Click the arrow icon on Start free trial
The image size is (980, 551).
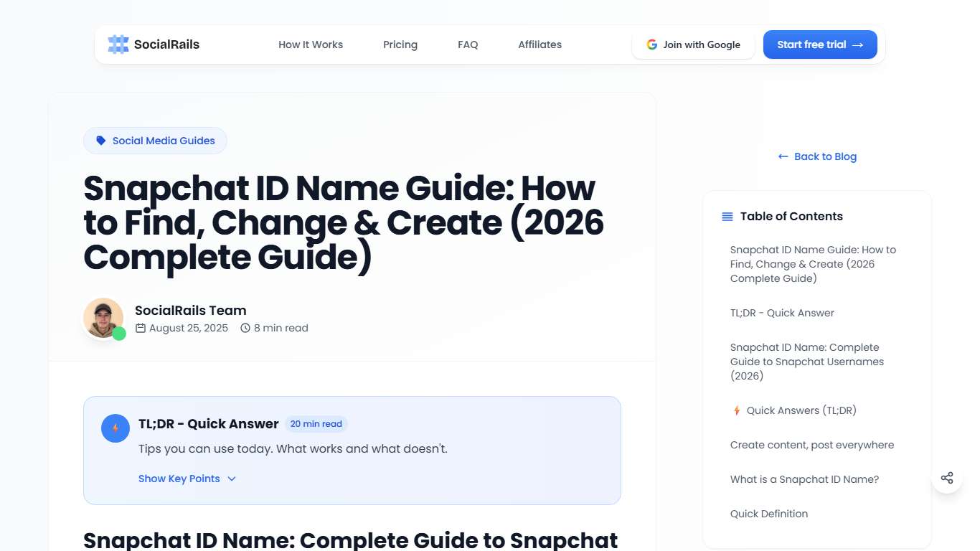tap(858, 44)
